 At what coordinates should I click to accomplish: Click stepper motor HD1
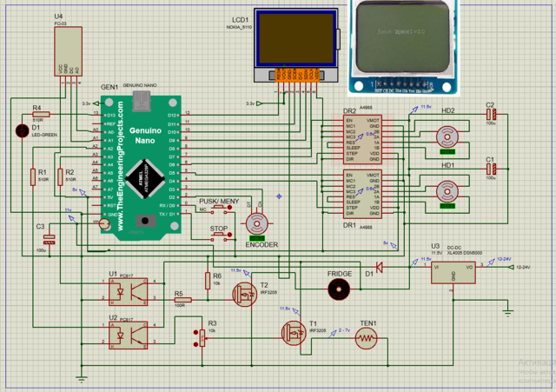(x=447, y=191)
